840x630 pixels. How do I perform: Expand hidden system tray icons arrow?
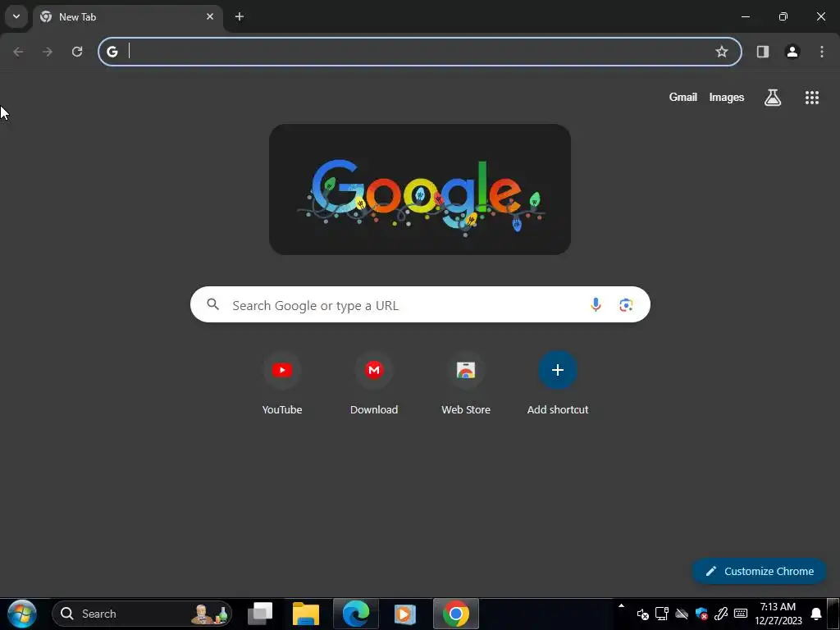pyautogui.click(x=622, y=606)
